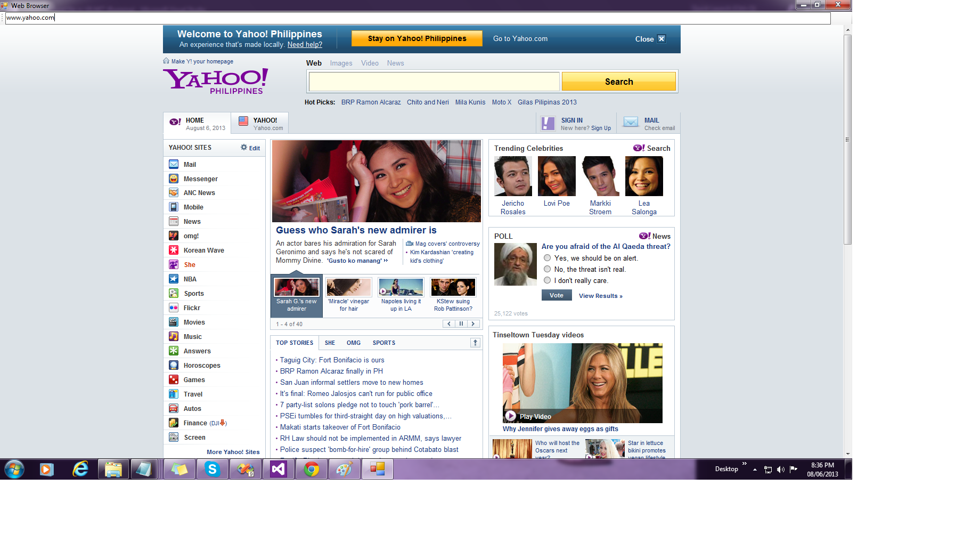Viewport: 980px width, 550px height.
Task: Open Google Chrome from the taskbar
Action: click(x=312, y=469)
